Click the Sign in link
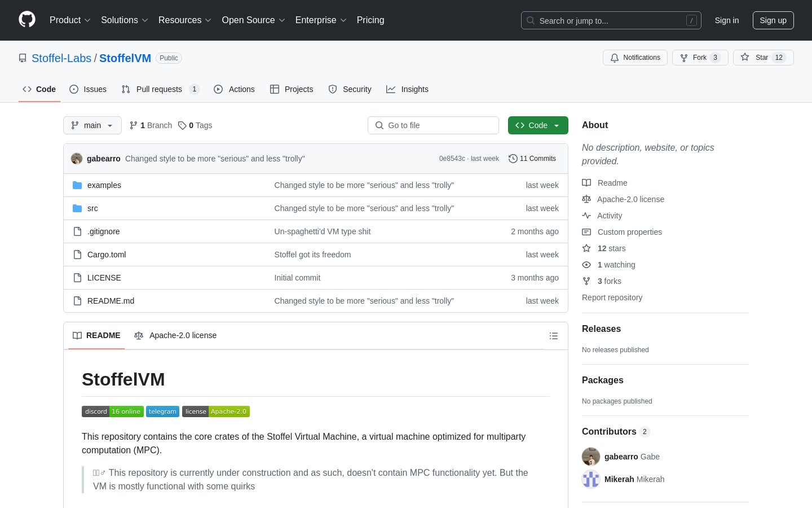This screenshot has height=508, width=812. (727, 20)
